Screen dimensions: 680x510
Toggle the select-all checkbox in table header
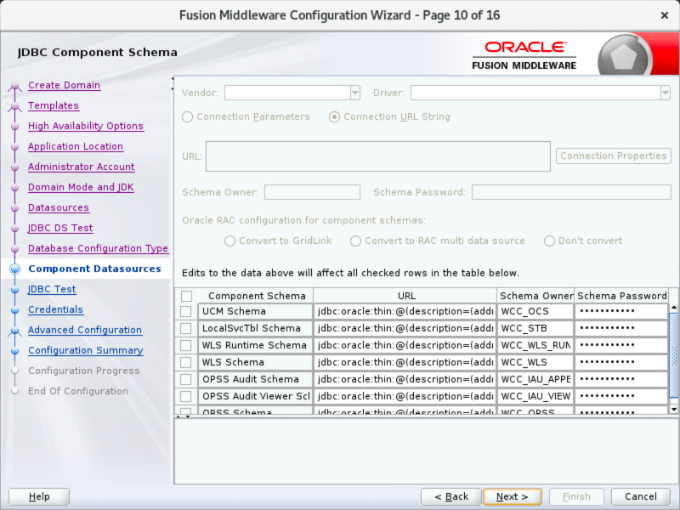click(x=186, y=296)
